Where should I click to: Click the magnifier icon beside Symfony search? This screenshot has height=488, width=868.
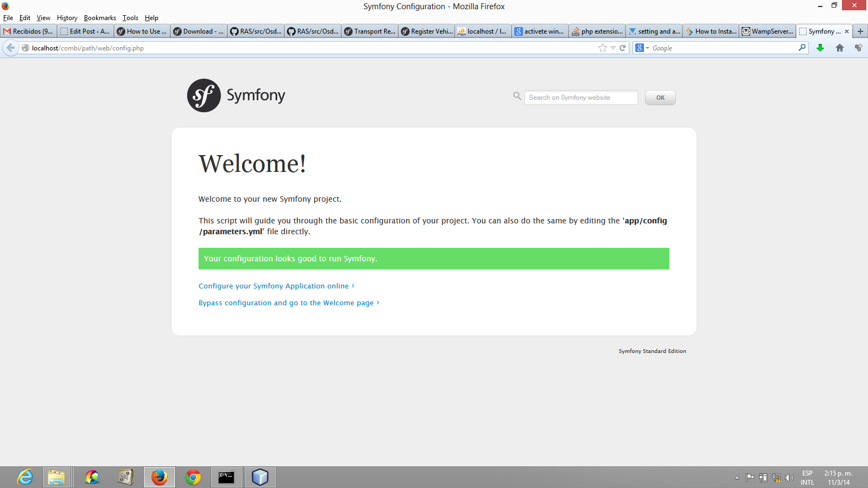coord(517,96)
